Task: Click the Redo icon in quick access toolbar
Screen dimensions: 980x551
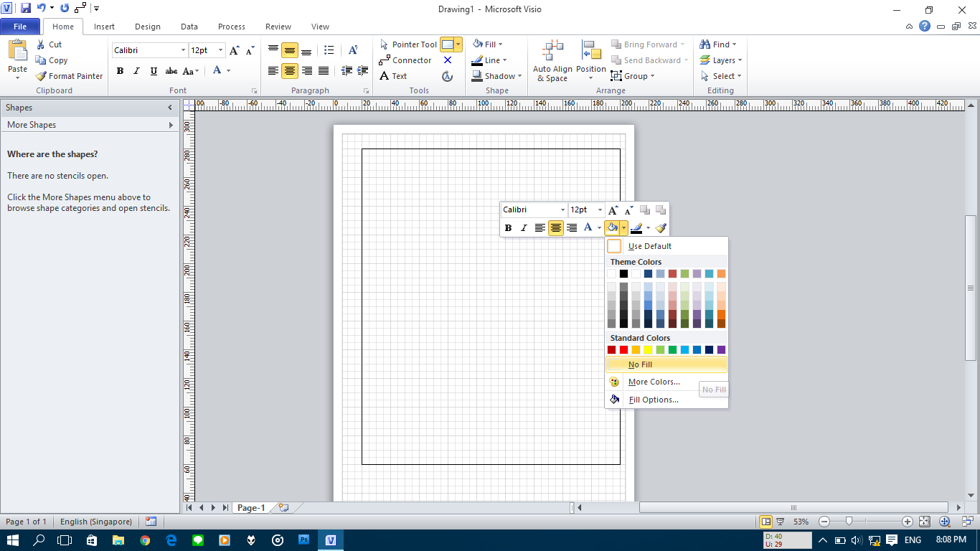Action: point(65,9)
